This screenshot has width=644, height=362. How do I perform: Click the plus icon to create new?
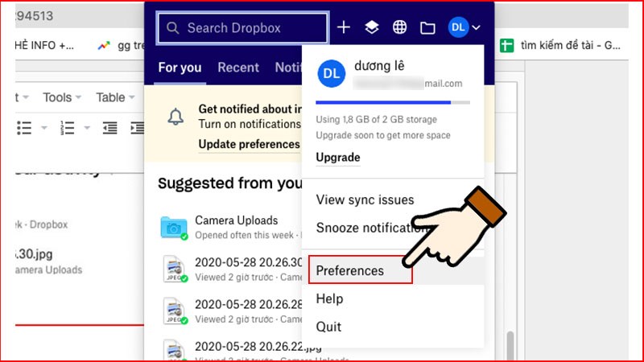click(344, 27)
